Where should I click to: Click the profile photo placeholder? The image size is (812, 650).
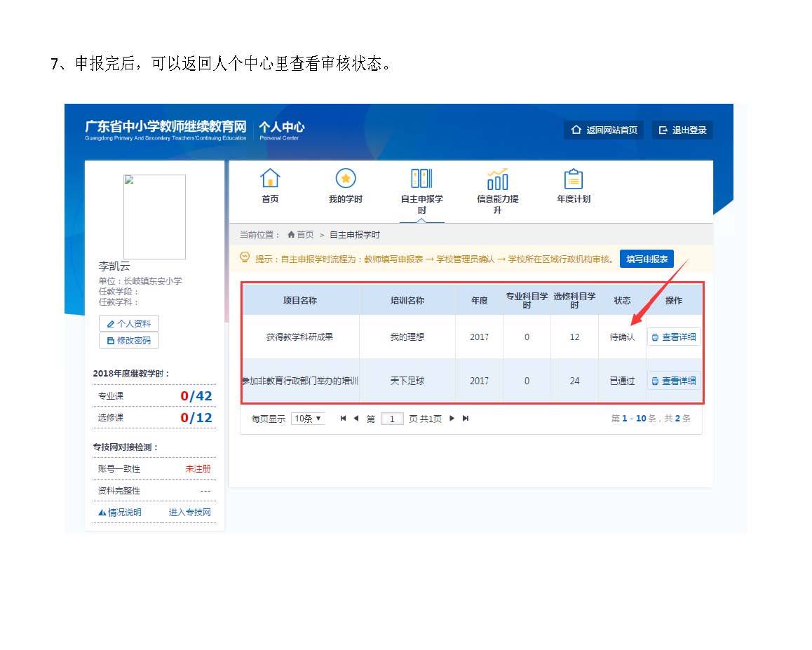coord(154,216)
